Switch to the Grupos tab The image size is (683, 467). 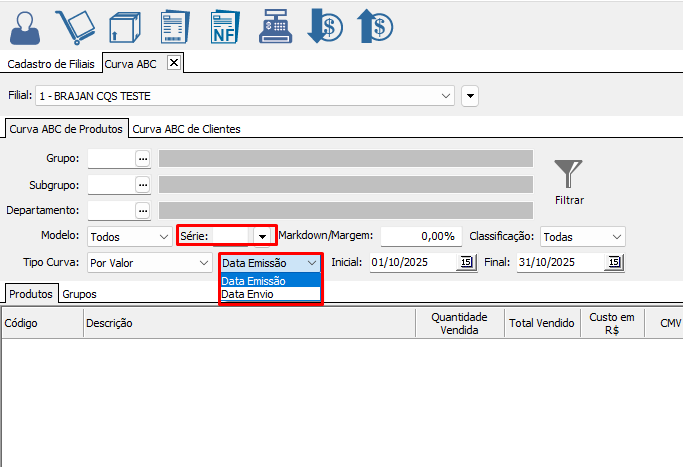point(79,295)
